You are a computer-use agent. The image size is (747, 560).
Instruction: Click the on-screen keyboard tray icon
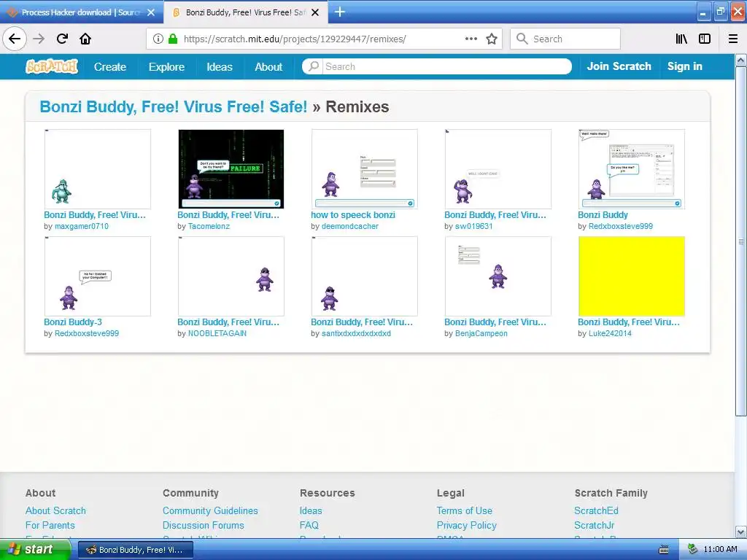pos(663,550)
